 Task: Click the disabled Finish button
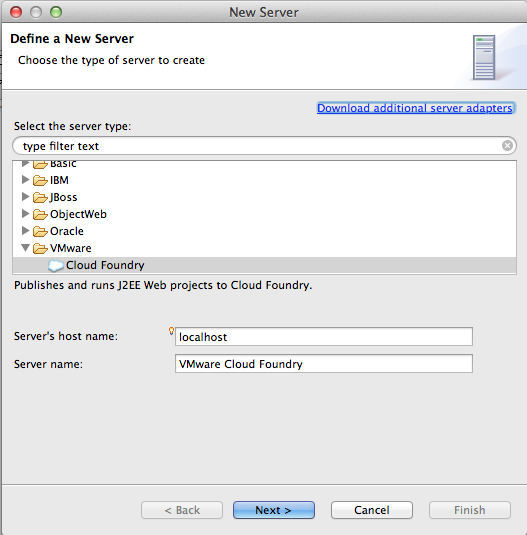[x=470, y=510]
